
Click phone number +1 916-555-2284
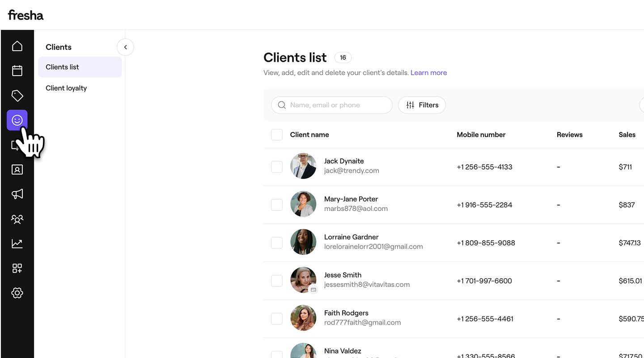484,205
